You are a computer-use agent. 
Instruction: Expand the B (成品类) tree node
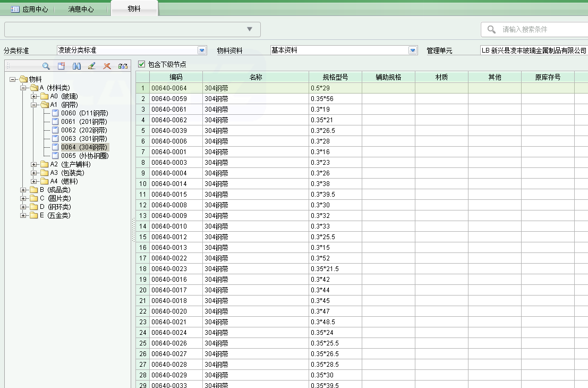(23, 190)
